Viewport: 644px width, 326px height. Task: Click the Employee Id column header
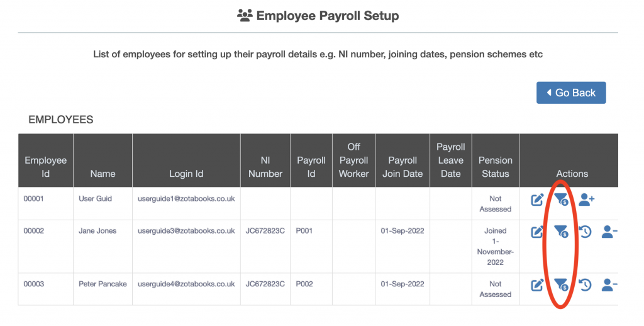click(45, 167)
